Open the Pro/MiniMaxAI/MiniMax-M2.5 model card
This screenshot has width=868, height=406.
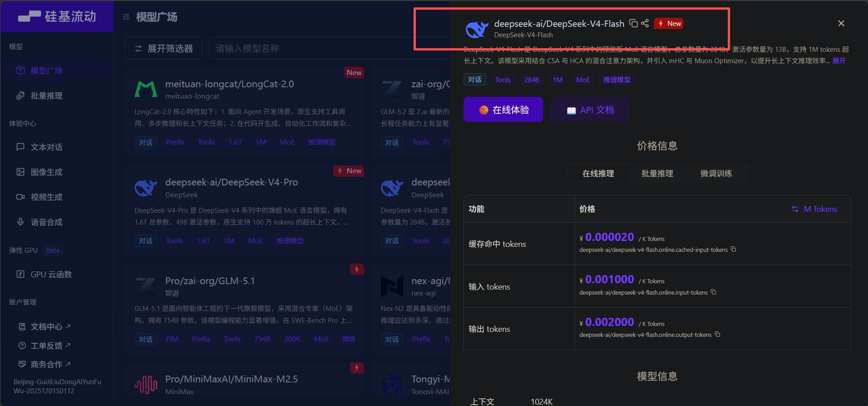click(245, 384)
